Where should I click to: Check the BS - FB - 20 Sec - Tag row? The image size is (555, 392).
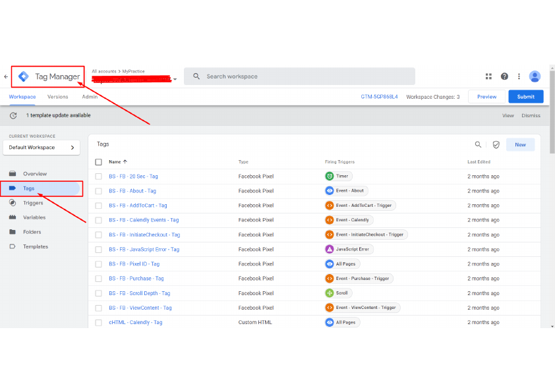pos(98,177)
